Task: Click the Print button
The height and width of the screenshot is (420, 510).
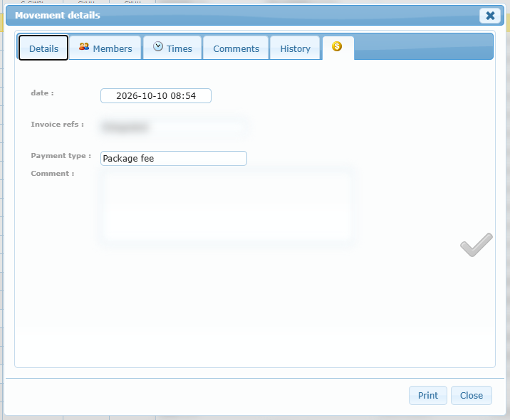Action: pos(427,395)
